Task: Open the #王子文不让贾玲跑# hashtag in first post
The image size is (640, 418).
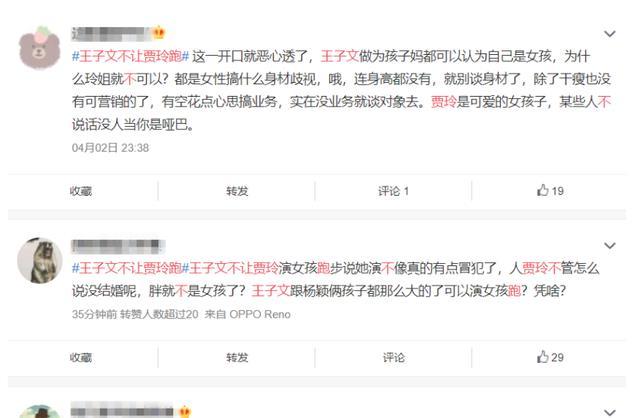Action: point(131,56)
